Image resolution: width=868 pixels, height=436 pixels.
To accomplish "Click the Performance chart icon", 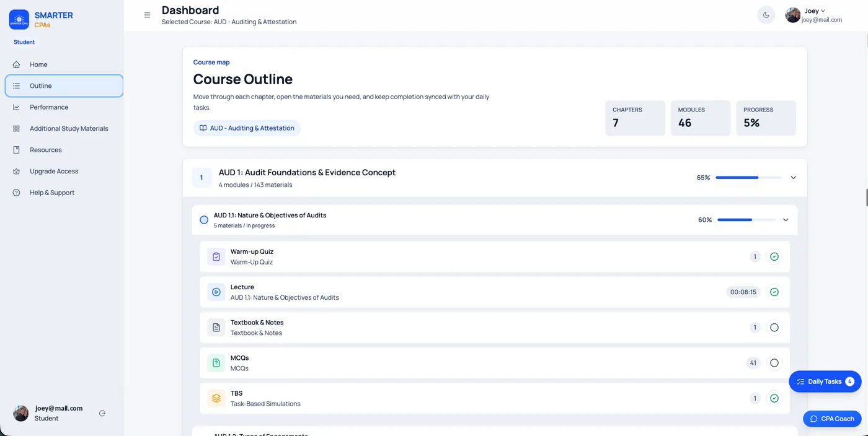I will pyautogui.click(x=17, y=107).
